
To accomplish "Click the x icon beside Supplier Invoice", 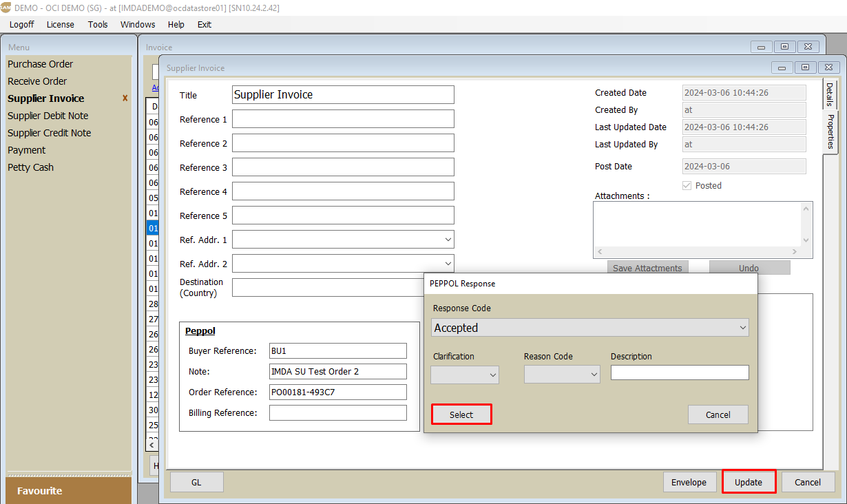I will click(125, 98).
